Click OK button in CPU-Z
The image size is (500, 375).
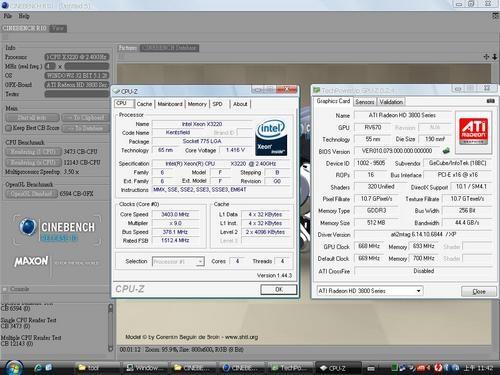point(279,289)
